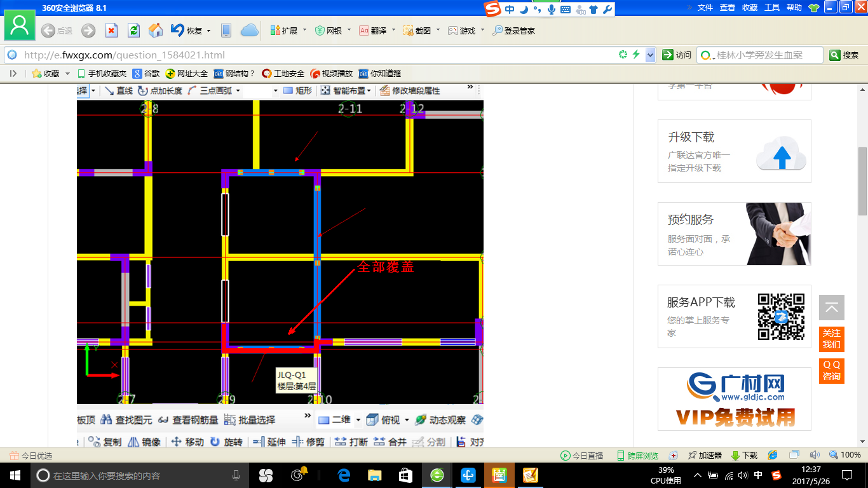Open the green user account avatar

(x=20, y=25)
